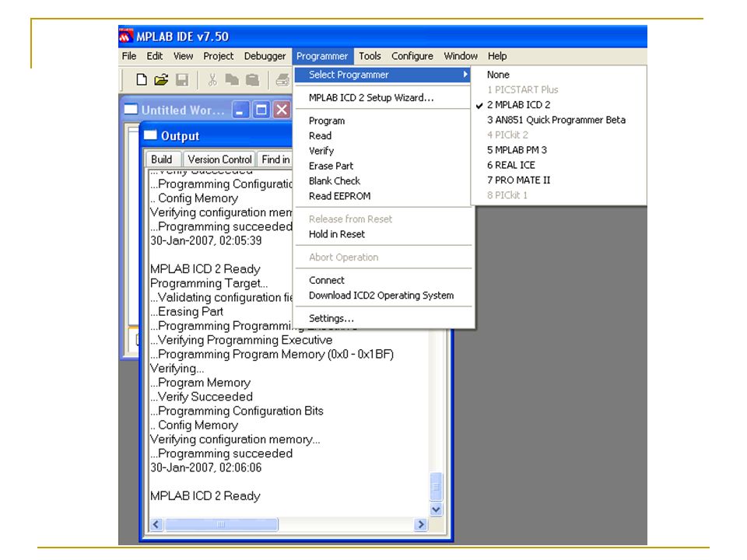Click the Paste clipboard toolbar icon
The image size is (747, 560).
pos(252,79)
